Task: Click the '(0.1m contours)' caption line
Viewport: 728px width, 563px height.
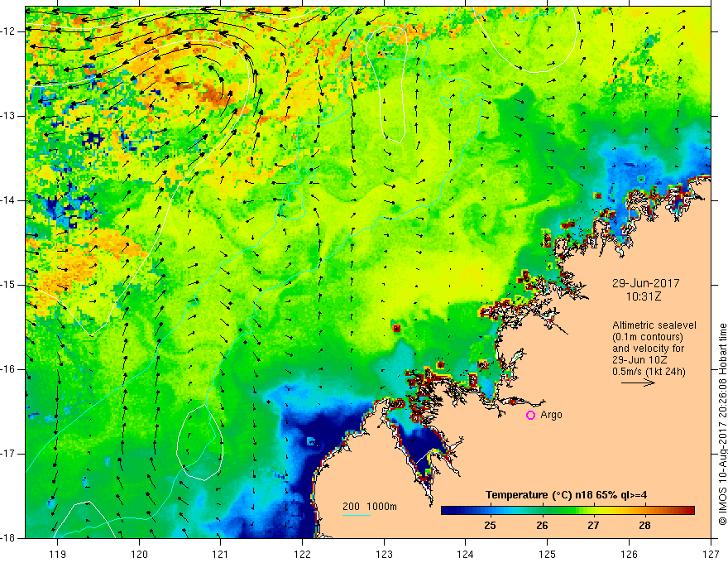Action: point(648,337)
